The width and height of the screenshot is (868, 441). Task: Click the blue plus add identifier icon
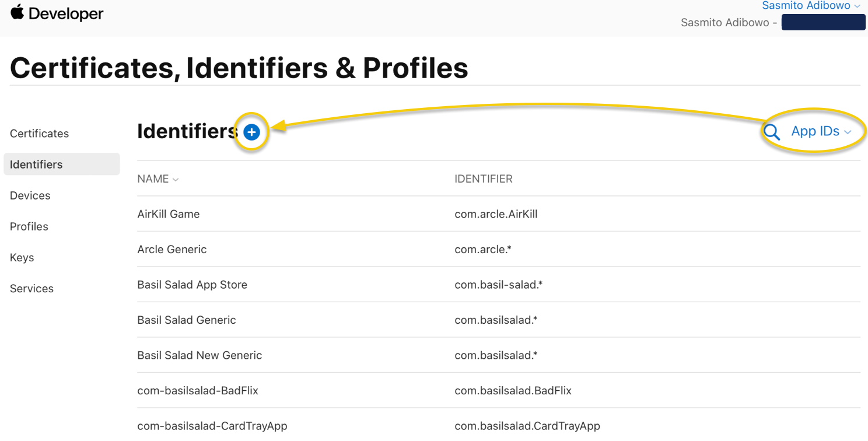(251, 132)
